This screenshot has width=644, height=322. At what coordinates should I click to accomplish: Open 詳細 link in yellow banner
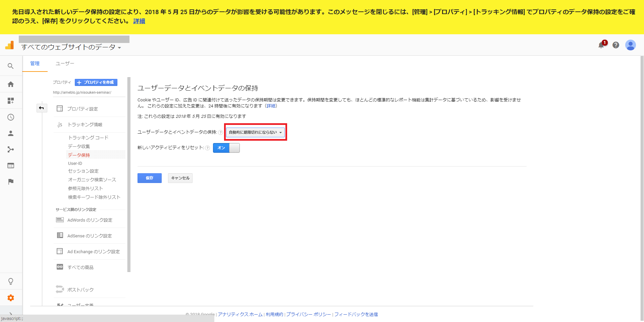point(139,21)
